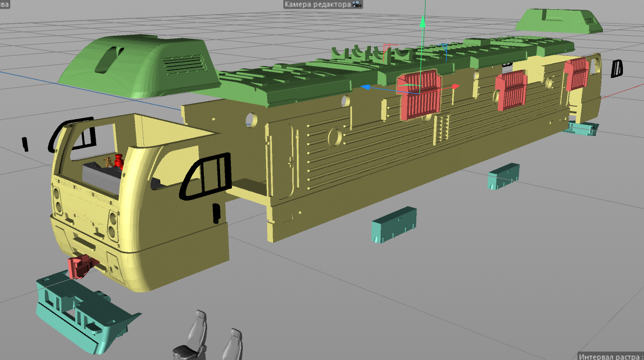Select the black cab side window frame
The image size is (644, 360).
click(x=205, y=176)
